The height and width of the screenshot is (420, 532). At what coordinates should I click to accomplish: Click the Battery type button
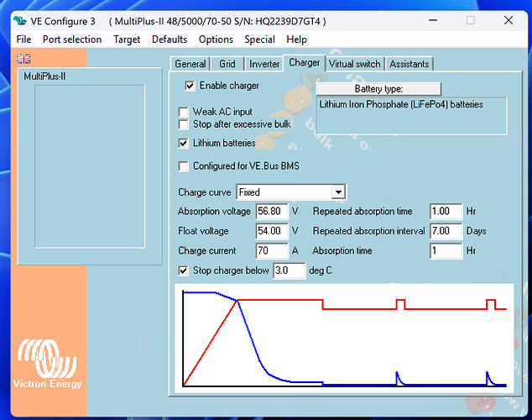[x=378, y=89]
